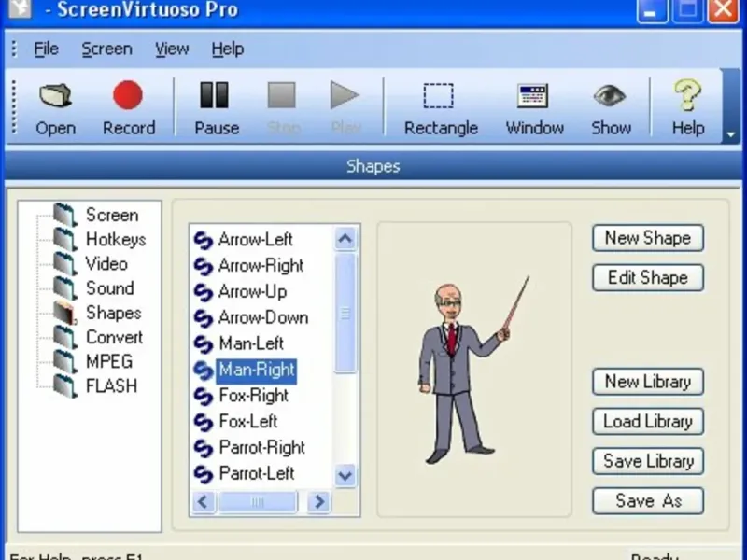Open the View menu
The image size is (747, 560).
172,49
